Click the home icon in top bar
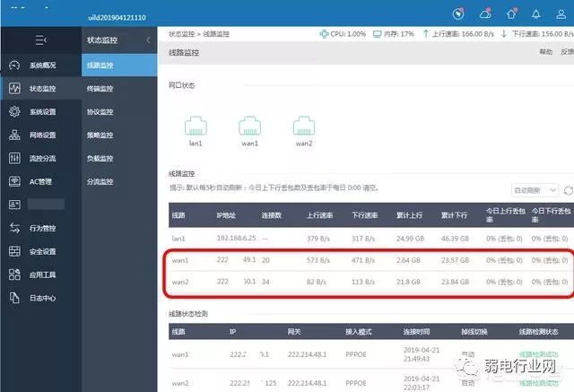Image resolution: width=574 pixels, height=392 pixels. pos(511,14)
